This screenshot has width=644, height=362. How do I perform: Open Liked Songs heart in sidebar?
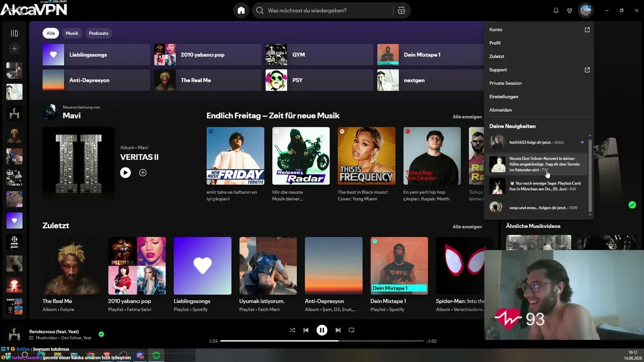[x=14, y=220]
